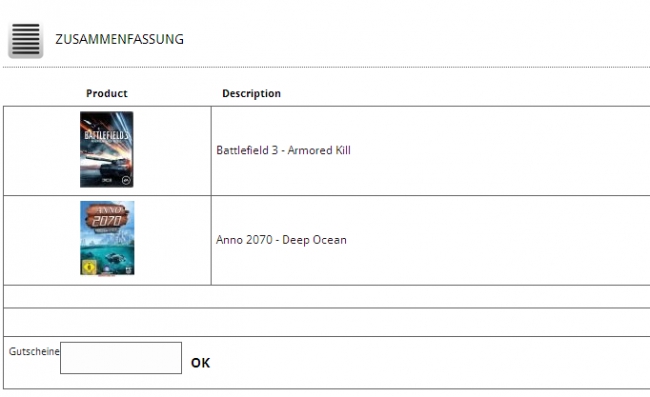Viewport: 650px width, 397px height.
Task: Click the summary list icon beside ZUSAMMENFASSUNG
Action: click(x=26, y=40)
